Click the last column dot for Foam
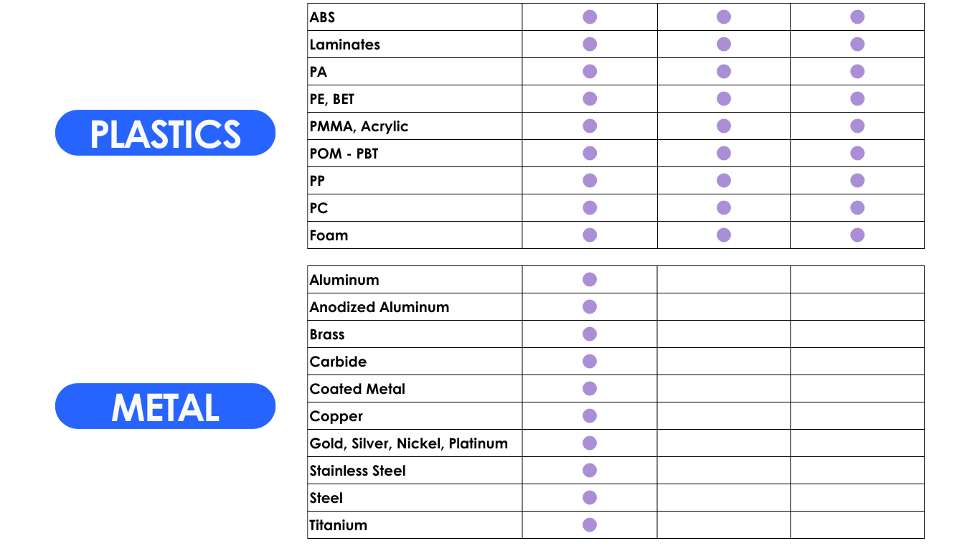980x551 pixels. pos(857,235)
